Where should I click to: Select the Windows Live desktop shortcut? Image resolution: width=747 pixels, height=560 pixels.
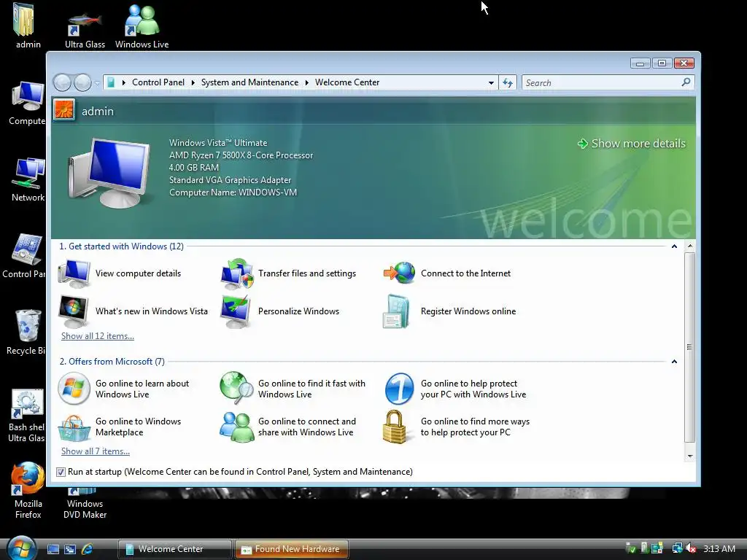point(142,26)
